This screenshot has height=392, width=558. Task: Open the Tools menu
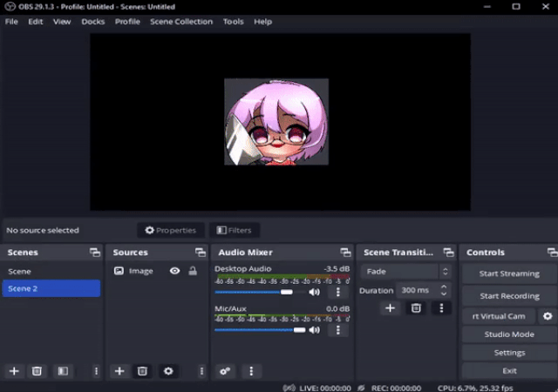coord(234,22)
